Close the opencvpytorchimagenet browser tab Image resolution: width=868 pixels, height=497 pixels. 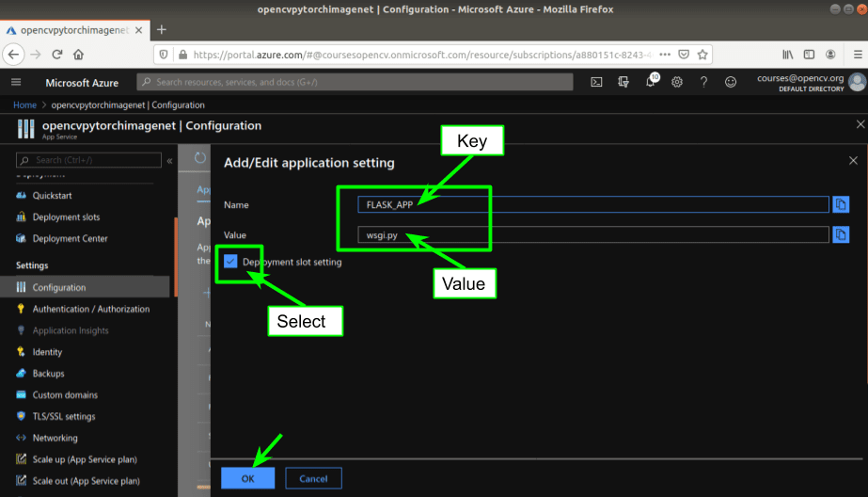[x=139, y=30]
